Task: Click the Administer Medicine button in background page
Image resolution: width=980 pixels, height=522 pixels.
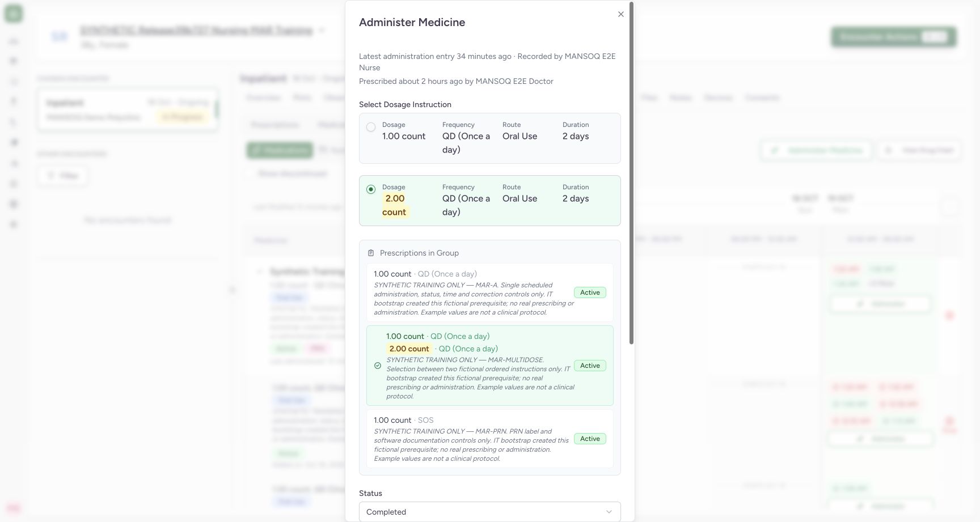Action: 816,150
